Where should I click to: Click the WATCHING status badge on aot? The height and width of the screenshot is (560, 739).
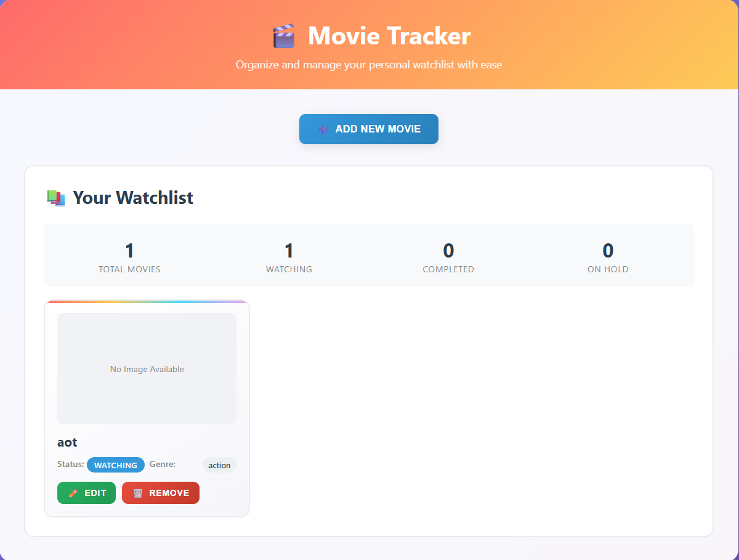[116, 465]
